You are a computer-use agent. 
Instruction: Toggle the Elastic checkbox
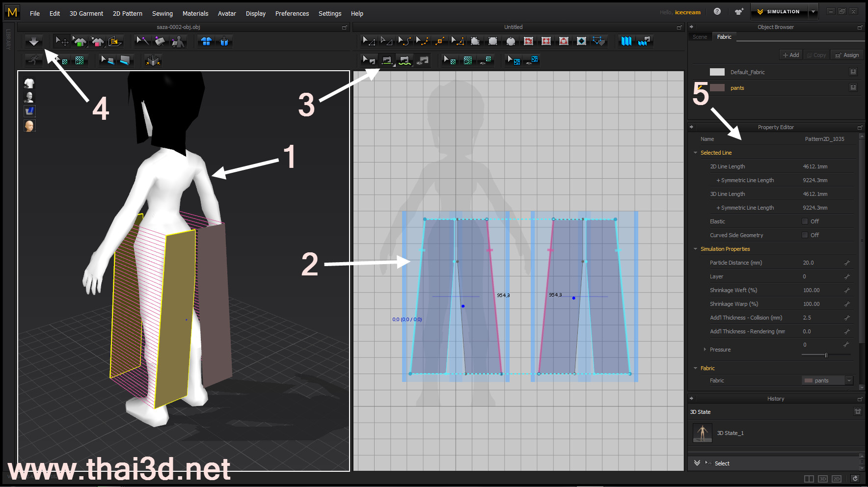[x=805, y=221]
